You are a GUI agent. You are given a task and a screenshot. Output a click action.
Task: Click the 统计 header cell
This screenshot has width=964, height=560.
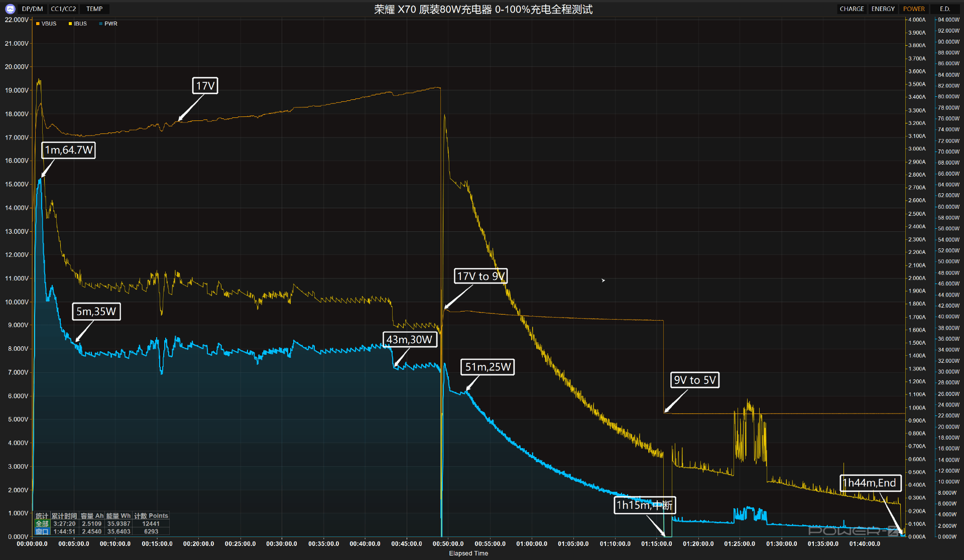42,516
